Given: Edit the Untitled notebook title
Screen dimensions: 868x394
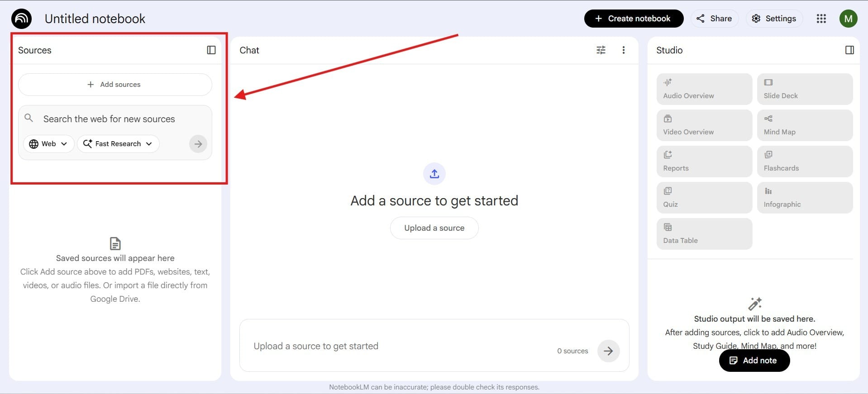Looking at the screenshot, I should point(95,19).
